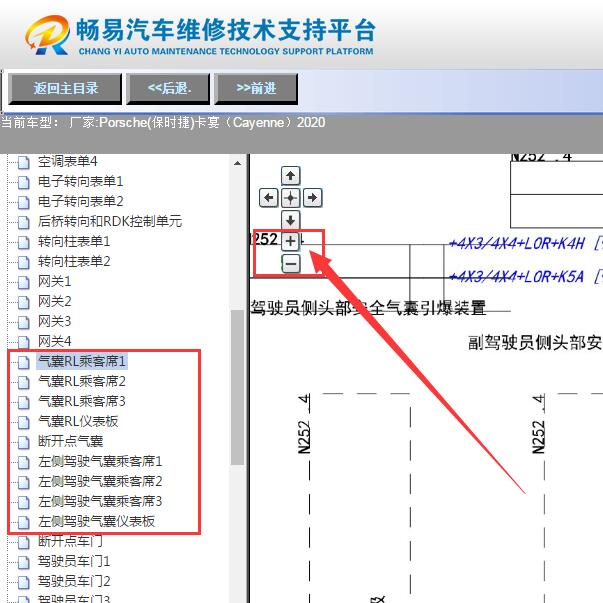Click the 驾驶员侧头部安全气囊引爆装置 label

[368, 308]
